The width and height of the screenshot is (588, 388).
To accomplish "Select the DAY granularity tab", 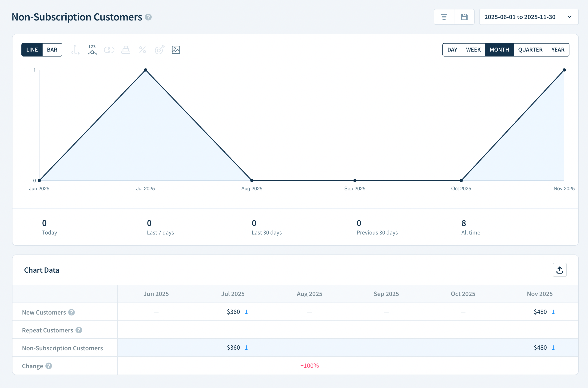I will pos(452,49).
